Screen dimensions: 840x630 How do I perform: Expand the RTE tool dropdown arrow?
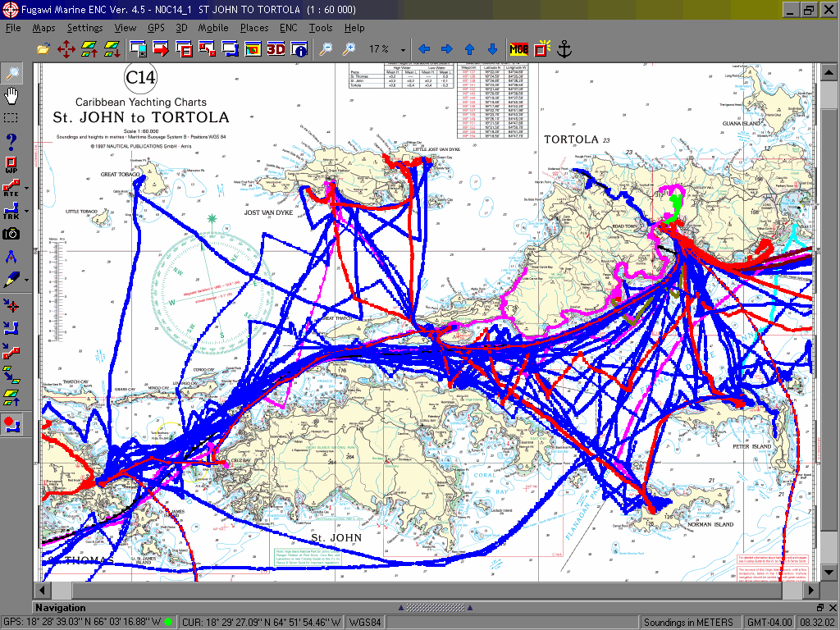tap(26, 189)
